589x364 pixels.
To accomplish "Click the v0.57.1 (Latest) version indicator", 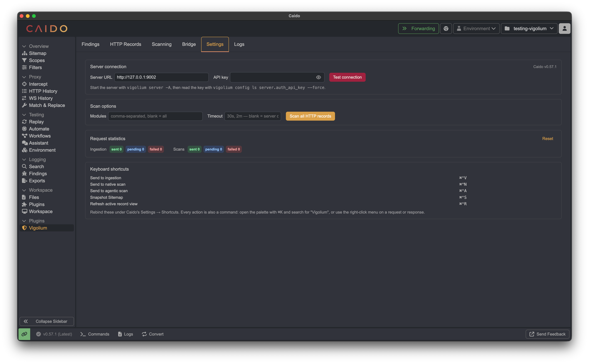I will click(54, 334).
